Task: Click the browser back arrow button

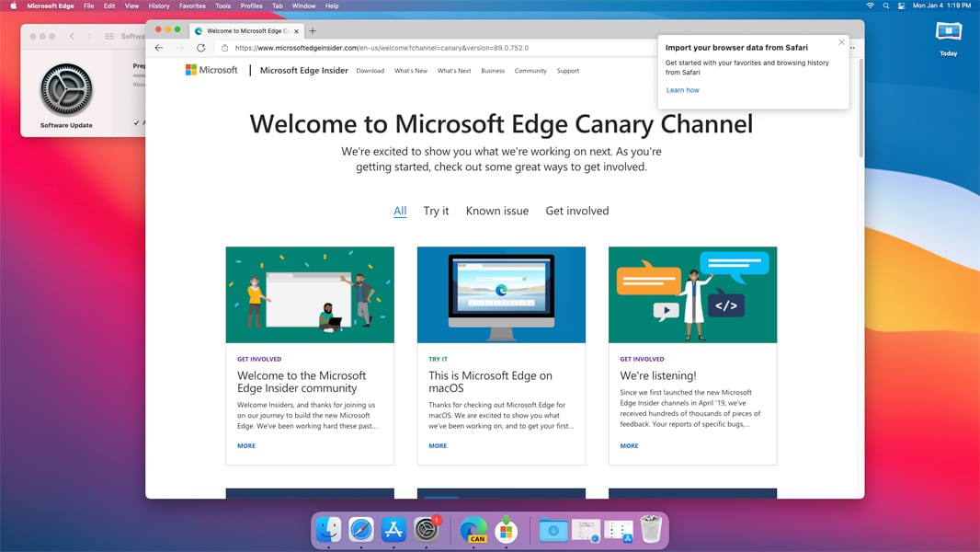Action: click(x=159, y=48)
